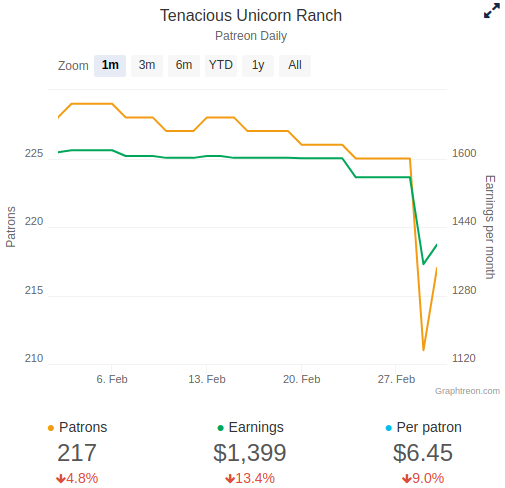The image size is (505, 488).
Task: Select the 1m zoom range
Action: click(x=110, y=66)
